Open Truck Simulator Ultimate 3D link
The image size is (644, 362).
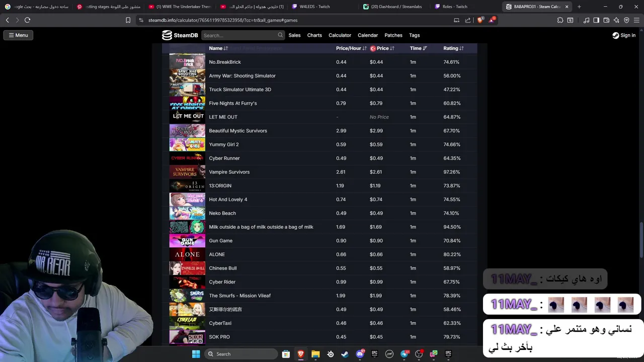[240, 89]
